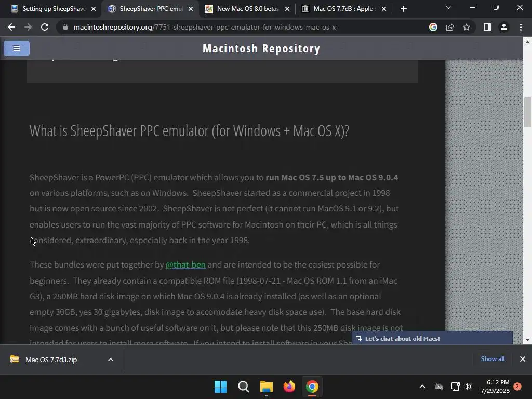Click the Chrome taskbar icon
Viewport: 532px width, 399px height.
tap(312, 387)
